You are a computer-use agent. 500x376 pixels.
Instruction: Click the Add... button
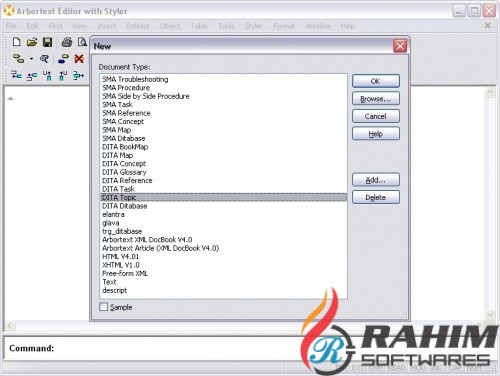point(376,180)
